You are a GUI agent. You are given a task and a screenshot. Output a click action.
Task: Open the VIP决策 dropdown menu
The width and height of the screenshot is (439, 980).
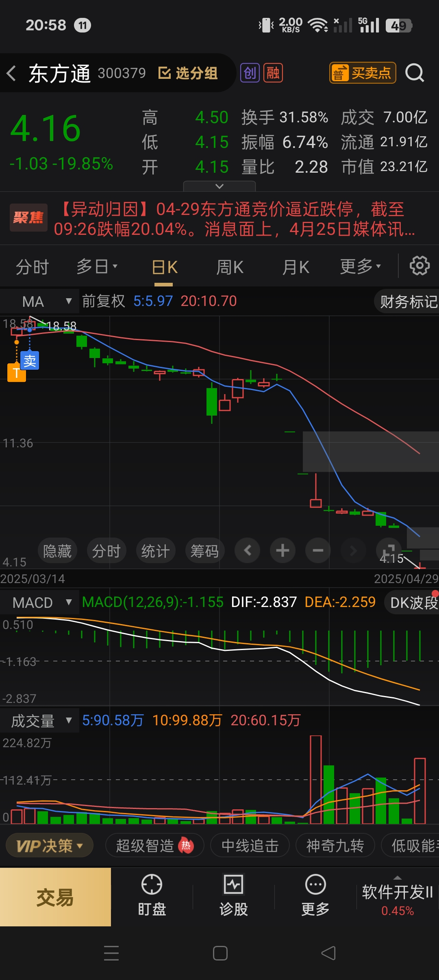point(50,846)
